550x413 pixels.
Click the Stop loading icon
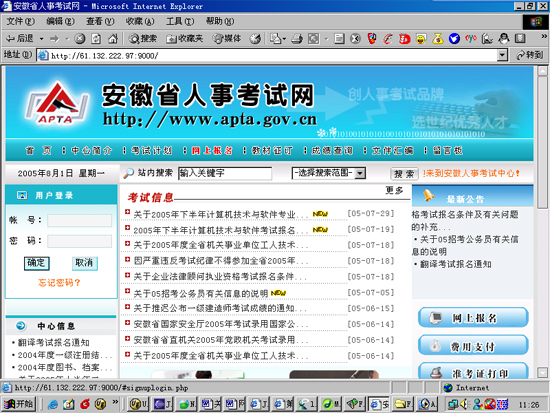[x=80, y=39]
